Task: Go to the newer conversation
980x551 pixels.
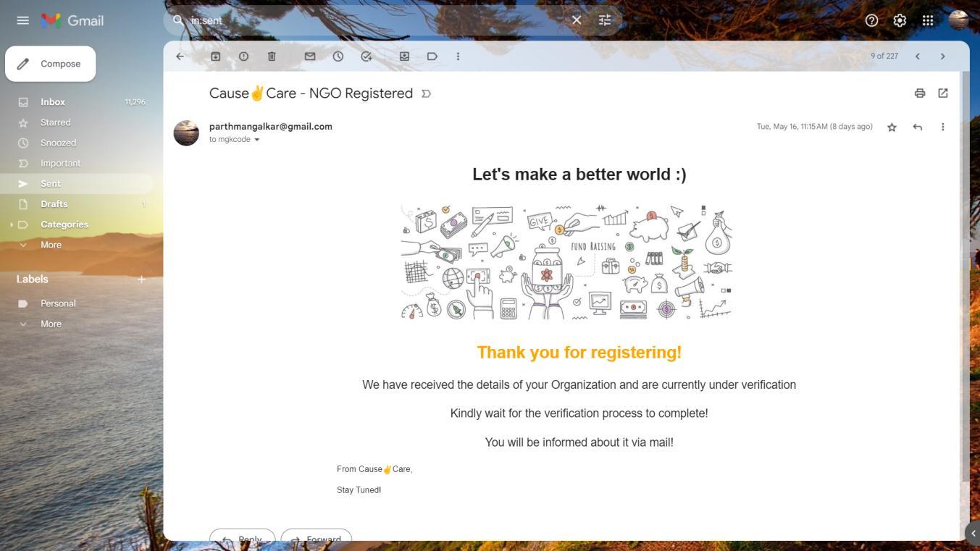Action: pos(917,56)
